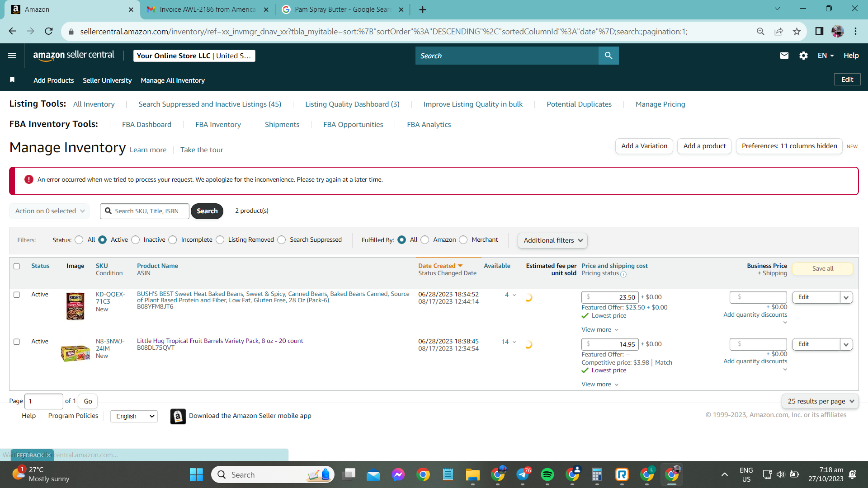Click the bookmark flag icon
The height and width of the screenshot is (488, 868).
point(13,80)
